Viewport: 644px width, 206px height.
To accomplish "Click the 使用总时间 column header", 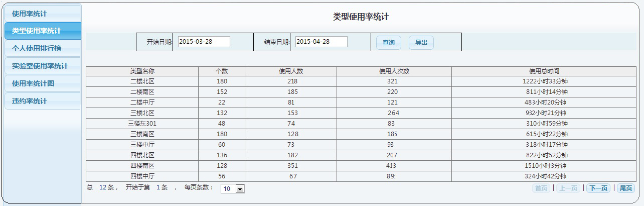I will pyautogui.click(x=544, y=71).
